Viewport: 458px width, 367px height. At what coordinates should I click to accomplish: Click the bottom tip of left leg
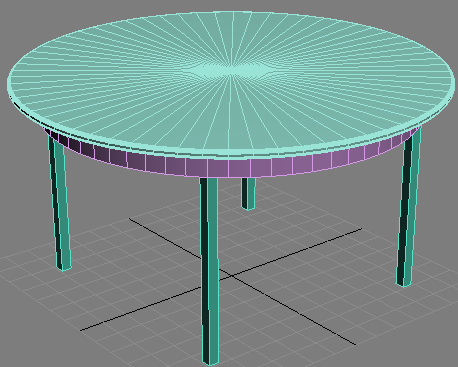(x=64, y=268)
